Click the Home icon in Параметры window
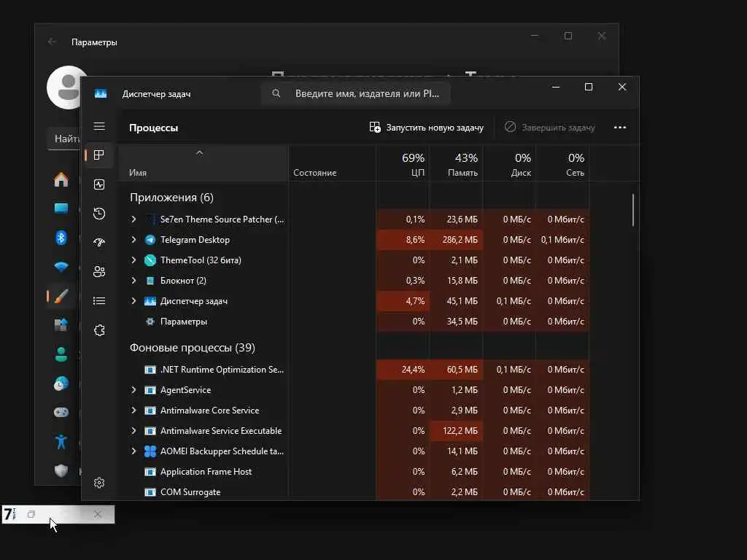 (x=61, y=179)
